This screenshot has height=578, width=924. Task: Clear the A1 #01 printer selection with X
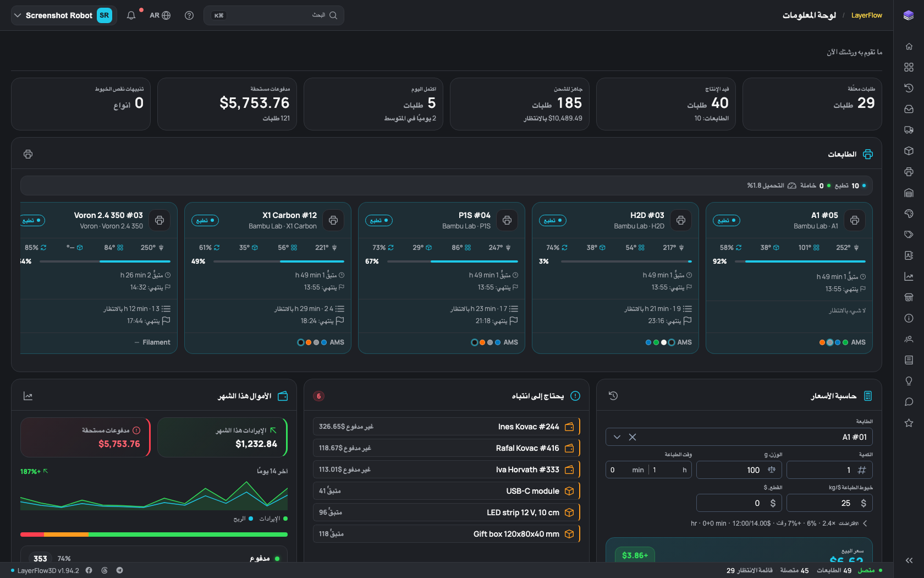pos(632,437)
